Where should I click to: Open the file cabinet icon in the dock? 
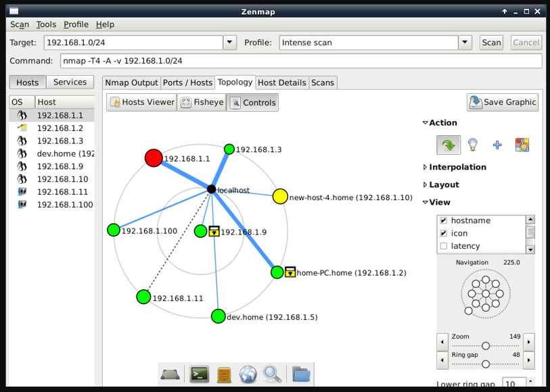pos(224,375)
